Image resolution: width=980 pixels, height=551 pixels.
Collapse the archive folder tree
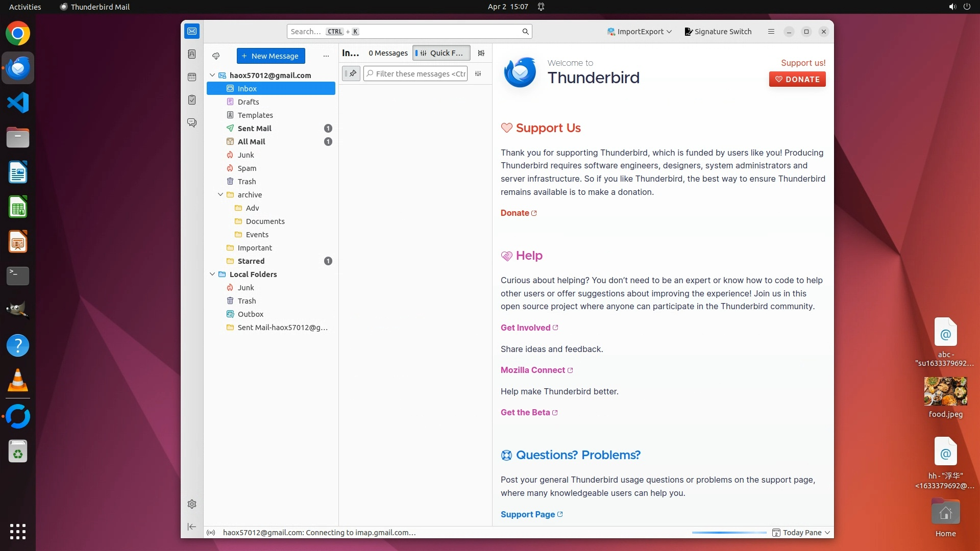[220, 195]
